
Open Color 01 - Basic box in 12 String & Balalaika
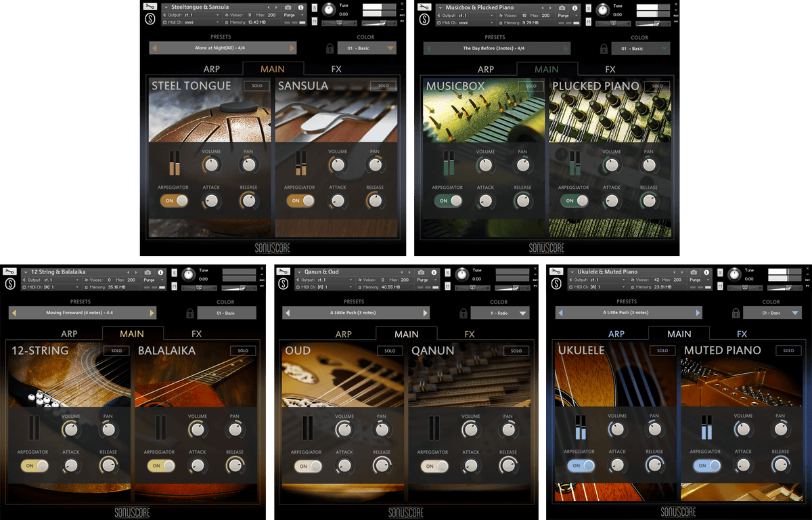(x=227, y=313)
